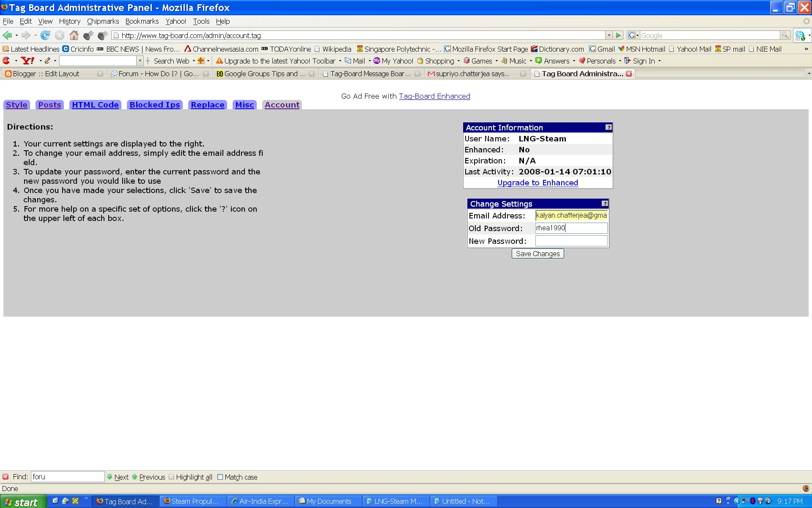Expand the Yahoo search box dropdown arrow
The image size is (812, 508).
140,61
